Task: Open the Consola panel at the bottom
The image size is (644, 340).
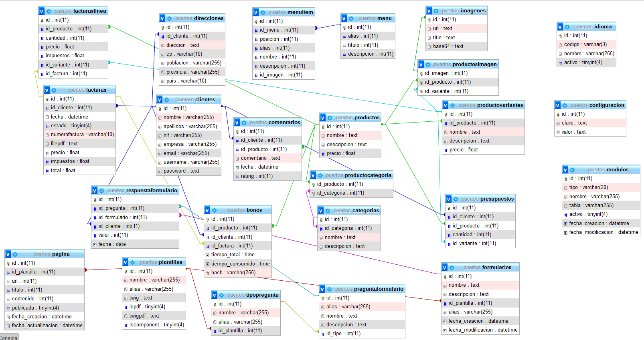Action: [x=8, y=338]
